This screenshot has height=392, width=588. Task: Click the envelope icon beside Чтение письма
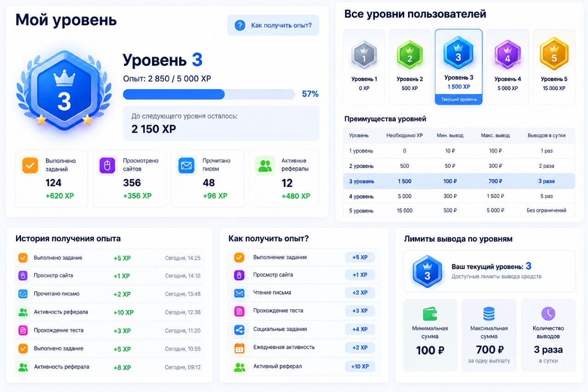point(239,293)
